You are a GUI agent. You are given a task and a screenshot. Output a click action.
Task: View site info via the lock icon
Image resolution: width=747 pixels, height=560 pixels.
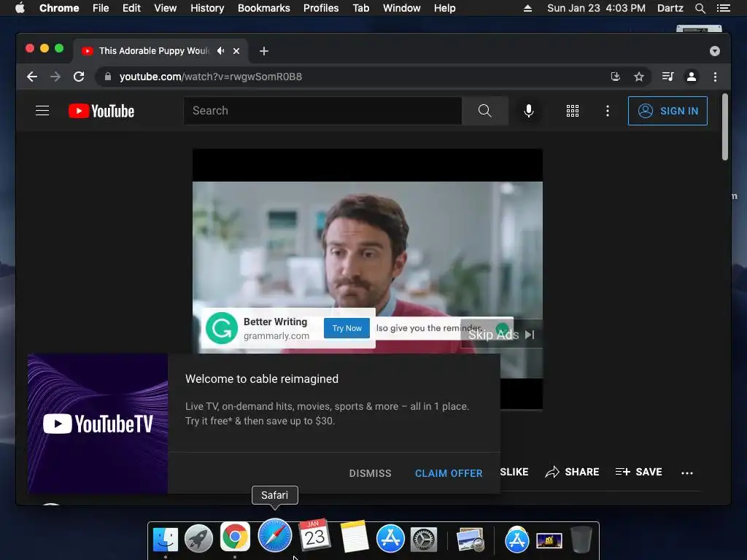108,77
